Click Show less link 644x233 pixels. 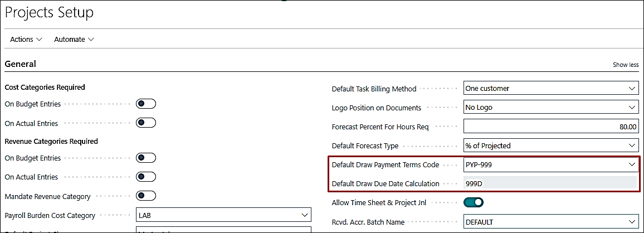click(625, 65)
